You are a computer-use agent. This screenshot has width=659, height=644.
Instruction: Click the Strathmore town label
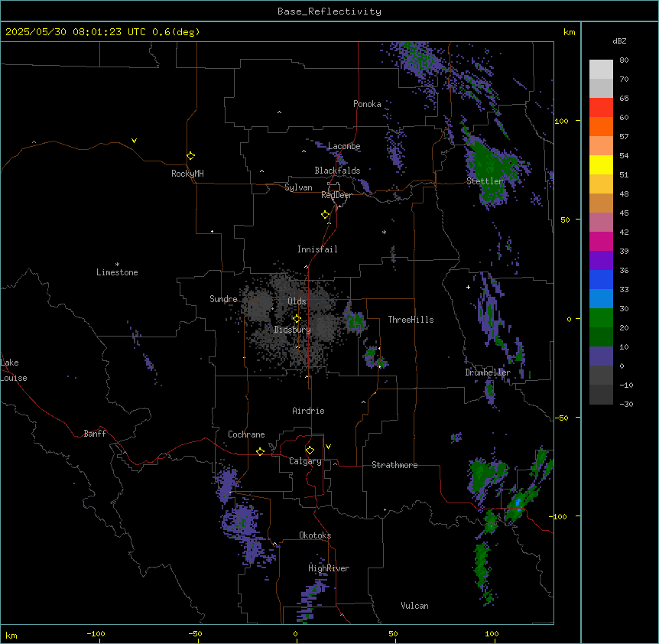[394, 465]
